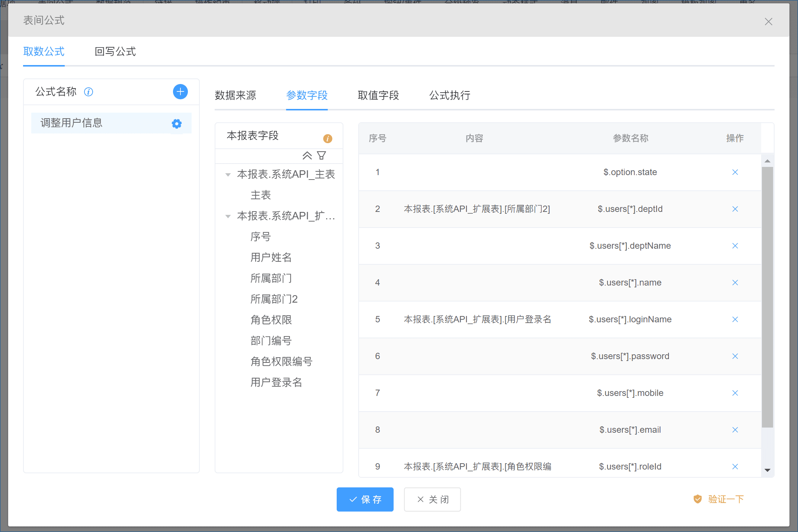The width and height of the screenshot is (798, 532).
Task: Click parameter name $.users[*].email
Action: (x=630, y=430)
